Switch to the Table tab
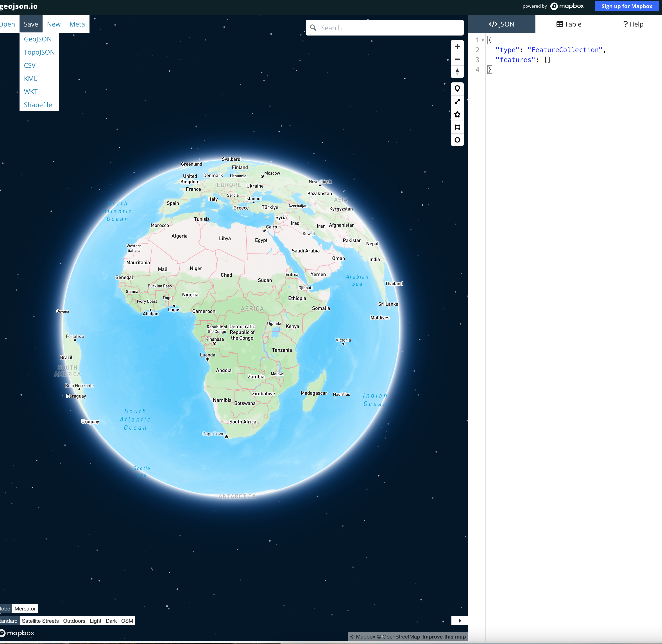Image resolution: width=662 pixels, height=644 pixels. (569, 24)
